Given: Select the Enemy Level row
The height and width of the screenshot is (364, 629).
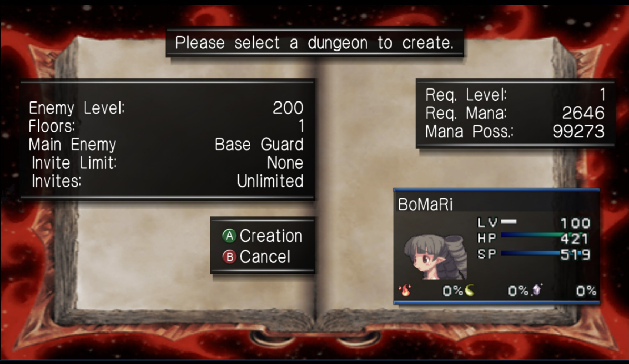Looking at the screenshot, I should click(x=166, y=108).
